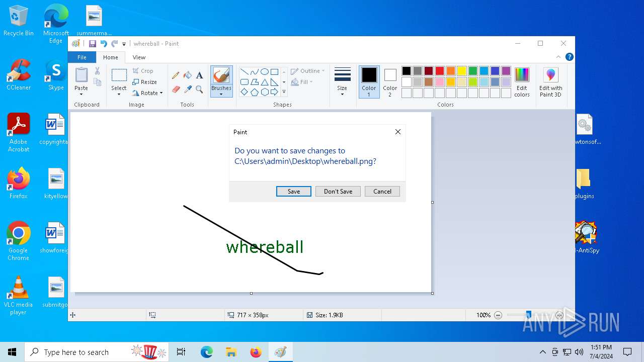Viewport: 644px width, 362px height.
Task: Open the Edit colors dialog
Action: click(522, 82)
